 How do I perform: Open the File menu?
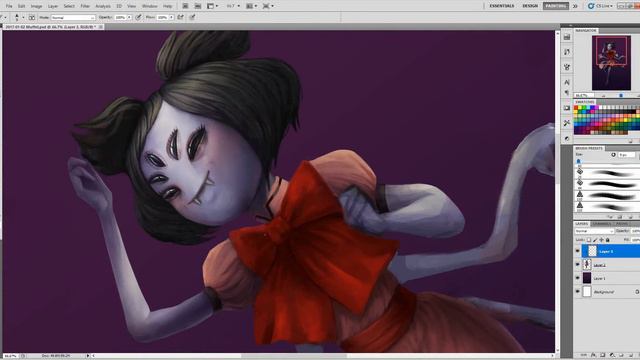point(9,6)
